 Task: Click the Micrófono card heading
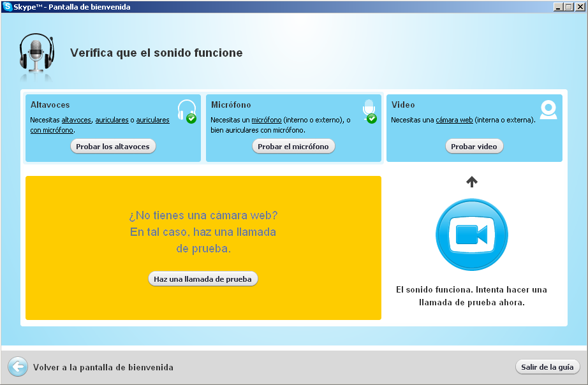point(231,105)
